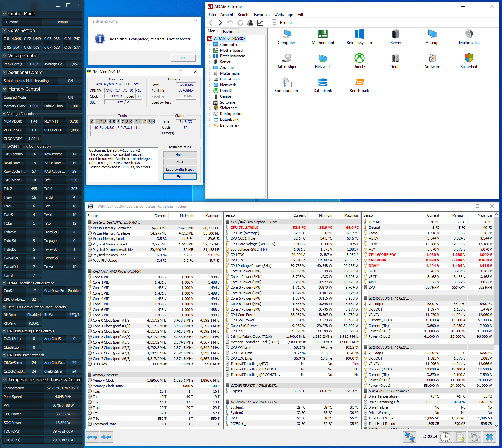The width and height of the screenshot is (502, 448).
Task: Go back with AIDA64 back arrow
Action: (210, 23)
